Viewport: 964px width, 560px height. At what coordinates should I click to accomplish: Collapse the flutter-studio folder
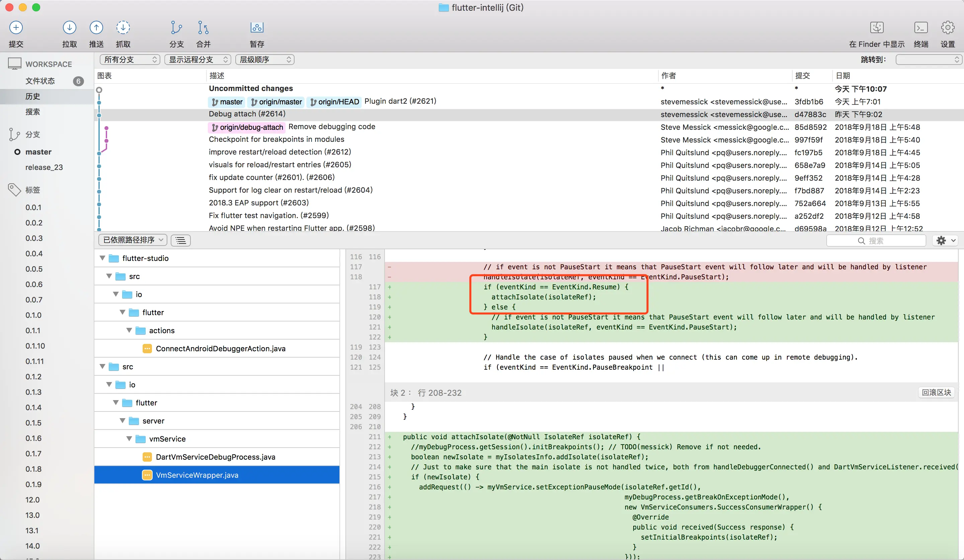102,258
